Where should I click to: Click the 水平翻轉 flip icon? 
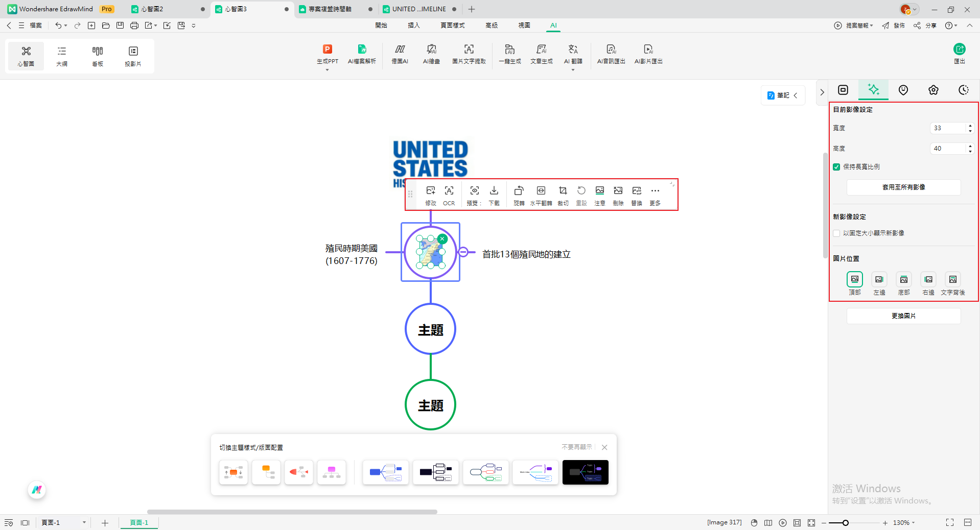(x=541, y=195)
